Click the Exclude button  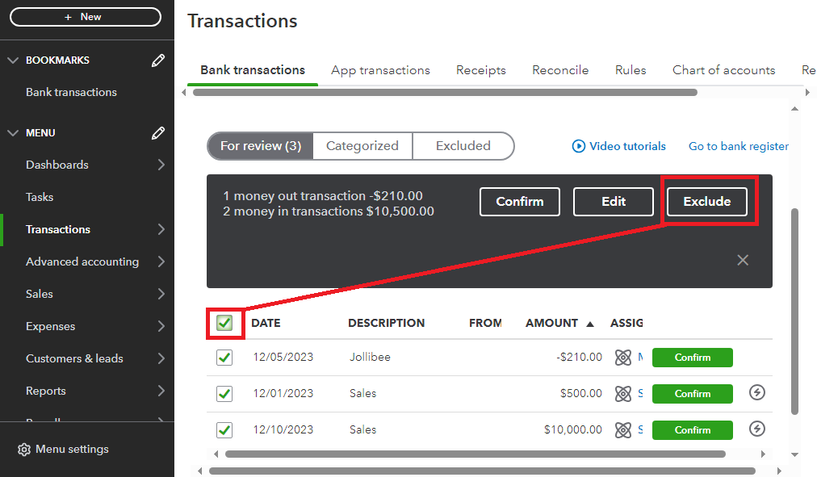coord(707,201)
